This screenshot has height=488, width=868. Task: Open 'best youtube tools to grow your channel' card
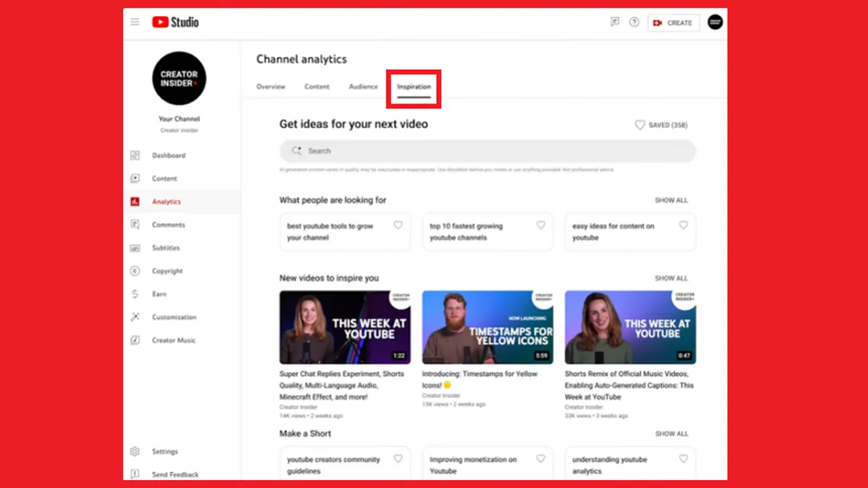pyautogui.click(x=345, y=232)
